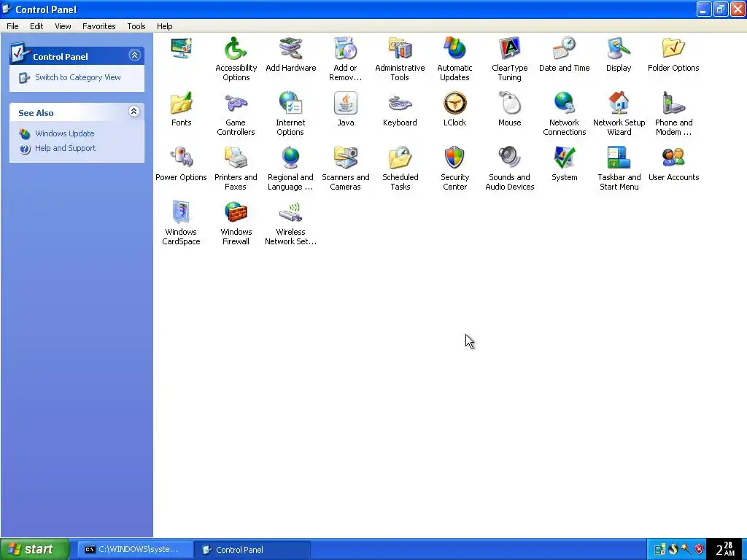The height and width of the screenshot is (560, 747).
Task: Open the unlabeled monitor icon in Control Panel
Action: 182,48
